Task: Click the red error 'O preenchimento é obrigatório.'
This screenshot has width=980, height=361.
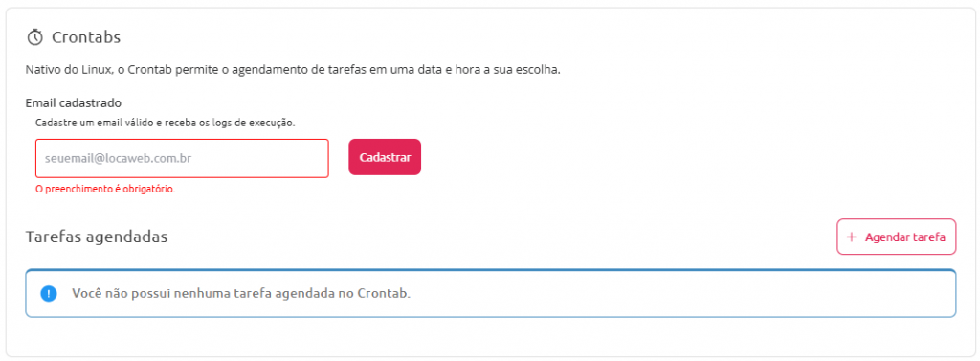Action: point(105,189)
